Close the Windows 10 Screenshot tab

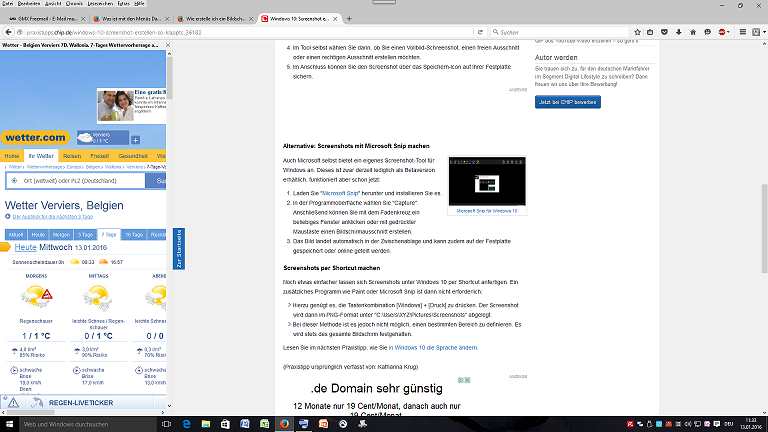(x=335, y=19)
